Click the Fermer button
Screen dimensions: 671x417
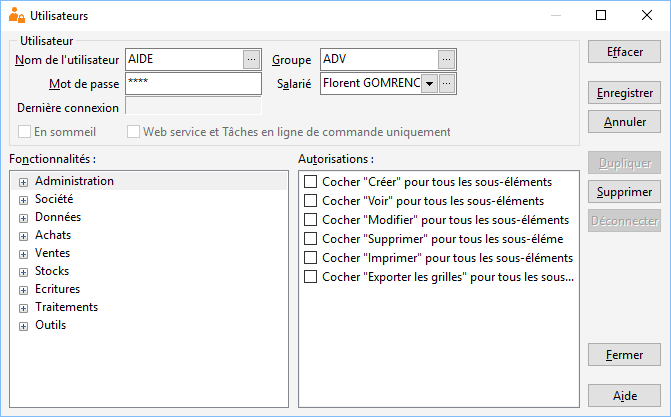click(x=624, y=354)
